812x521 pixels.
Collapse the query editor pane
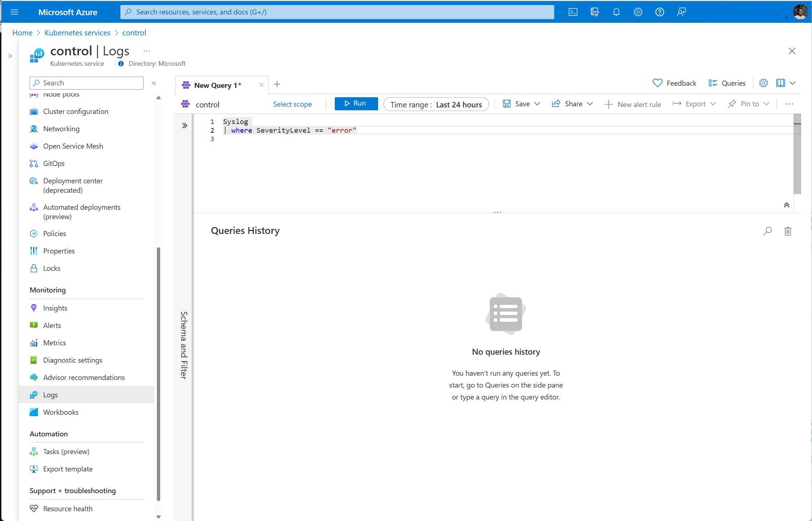pos(786,205)
